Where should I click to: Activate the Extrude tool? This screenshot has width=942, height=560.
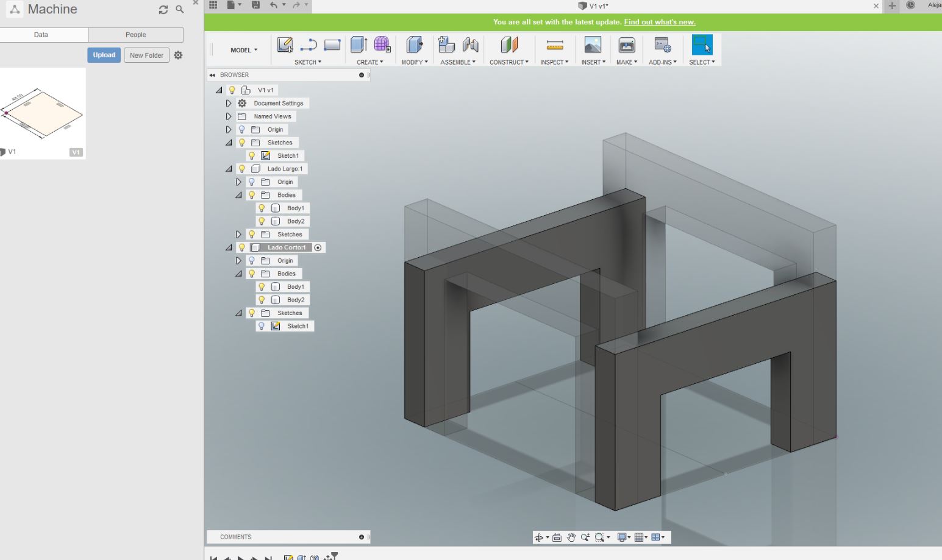pyautogui.click(x=359, y=44)
